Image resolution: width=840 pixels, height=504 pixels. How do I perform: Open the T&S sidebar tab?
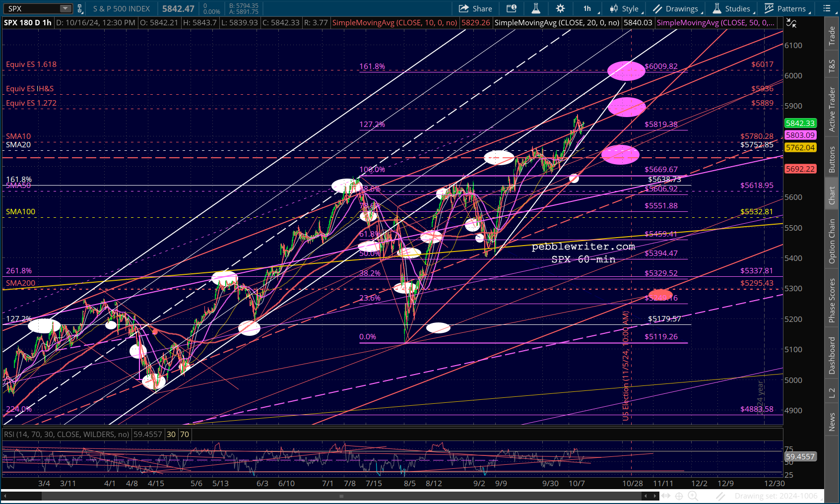(832, 66)
